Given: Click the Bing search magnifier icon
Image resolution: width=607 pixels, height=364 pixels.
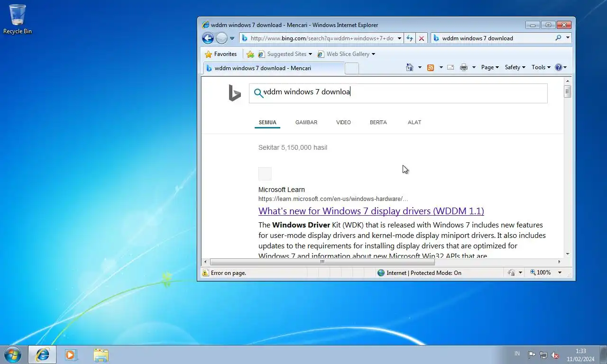Looking at the screenshot, I should click(x=258, y=93).
